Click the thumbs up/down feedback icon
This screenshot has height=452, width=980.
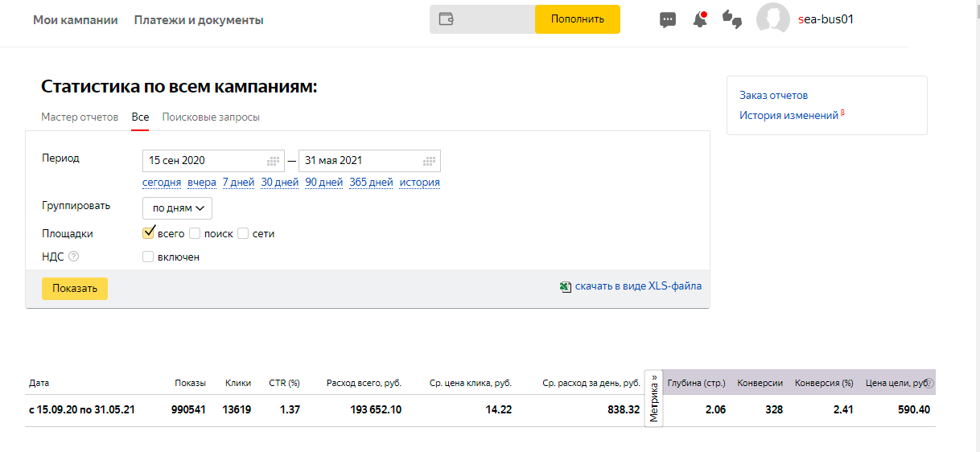point(732,20)
